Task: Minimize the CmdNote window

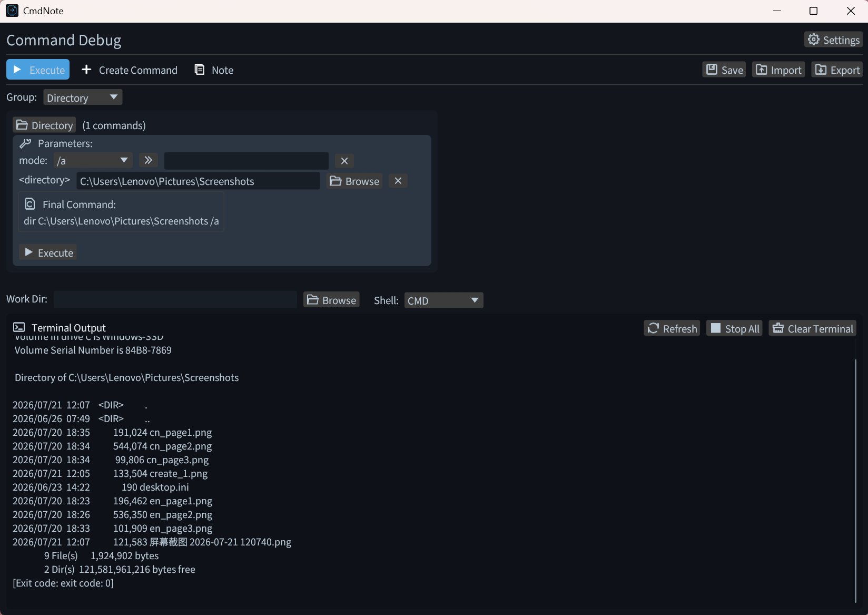Action: (x=777, y=11)
